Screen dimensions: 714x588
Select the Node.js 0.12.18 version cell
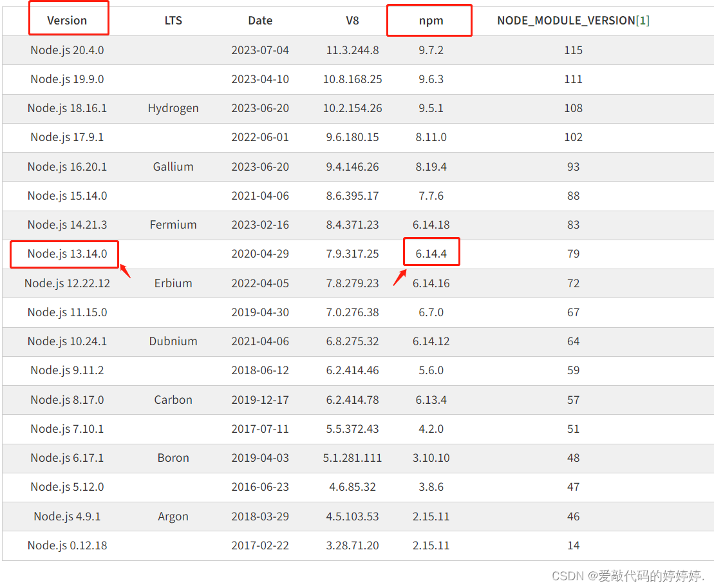coord(67,545)
